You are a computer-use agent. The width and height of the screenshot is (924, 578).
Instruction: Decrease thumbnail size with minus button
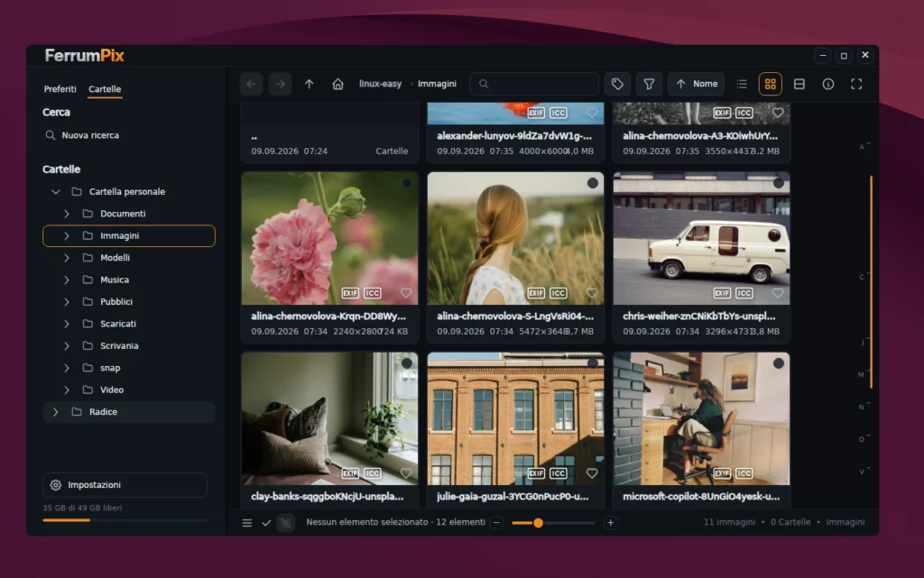pos(497,523)
